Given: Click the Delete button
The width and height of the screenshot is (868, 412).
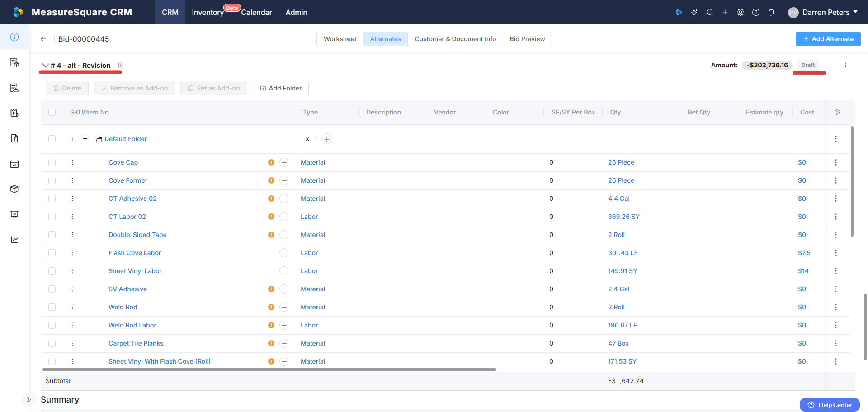Looking at the screenshot, I should click(x=67, y=88).
